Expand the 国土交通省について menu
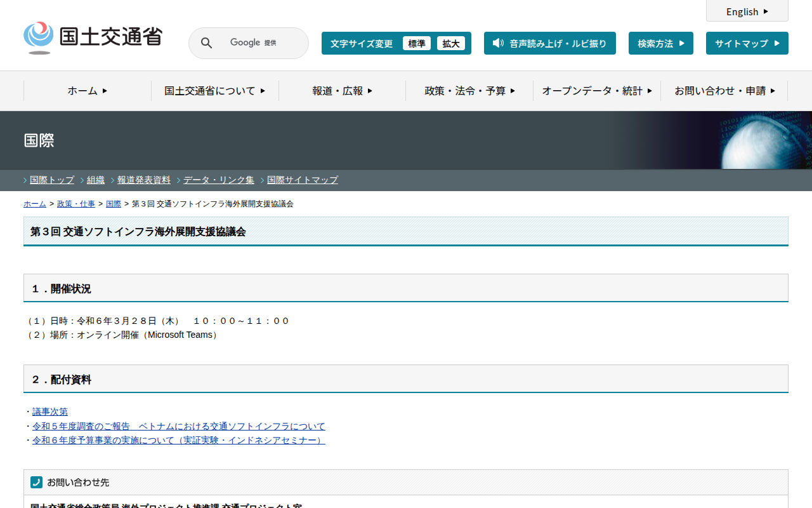 point(214,91)
